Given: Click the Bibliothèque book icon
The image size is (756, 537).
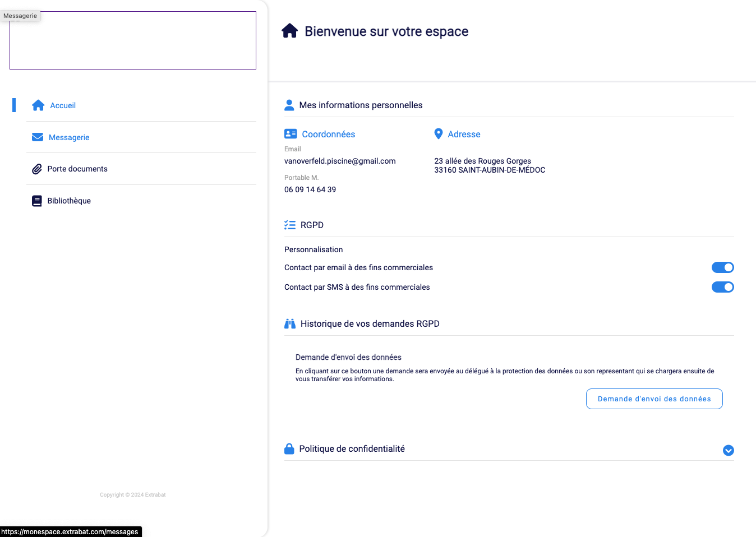Looking at the screenshot, I should [37, 201].
